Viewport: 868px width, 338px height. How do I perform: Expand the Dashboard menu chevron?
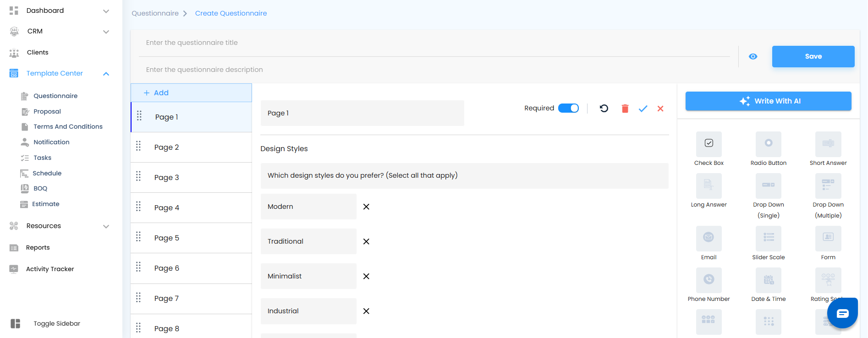[x=106, y=11]
